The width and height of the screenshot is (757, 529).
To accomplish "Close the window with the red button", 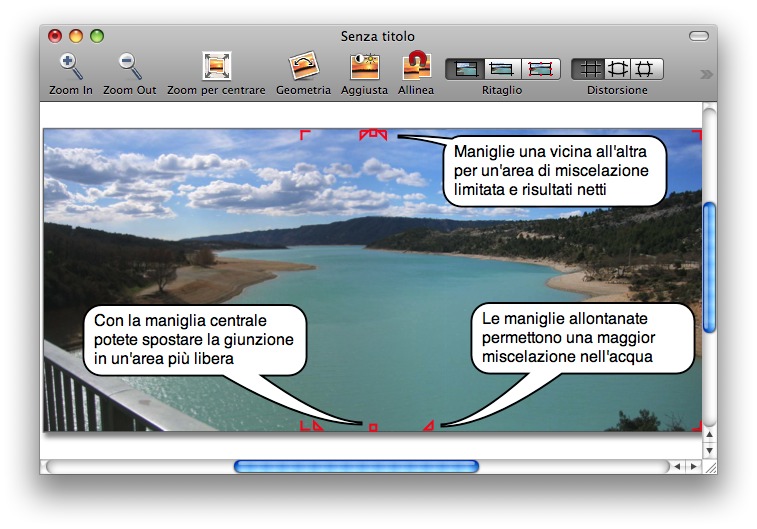I will [55, 36].
